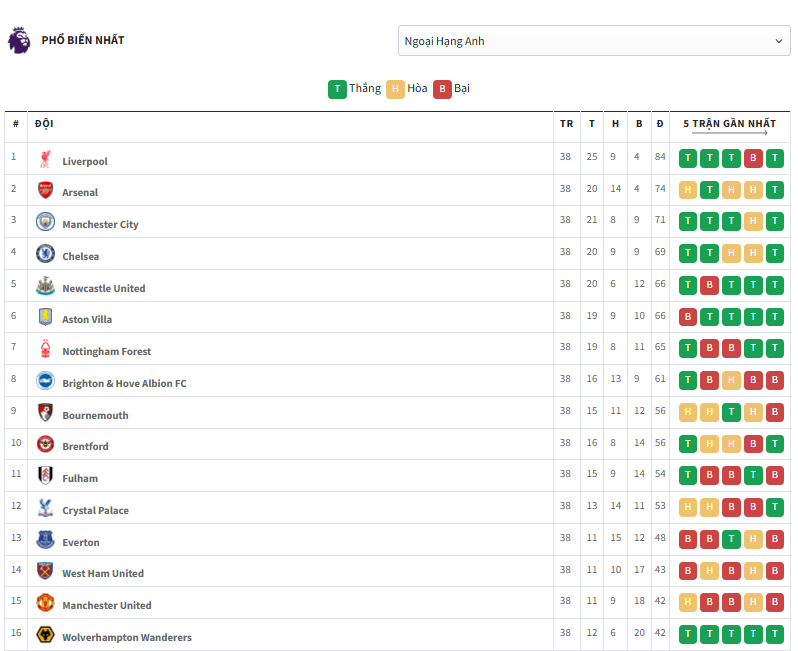Click the Arsenal club crest
The image size is (798, 651).
45,190
